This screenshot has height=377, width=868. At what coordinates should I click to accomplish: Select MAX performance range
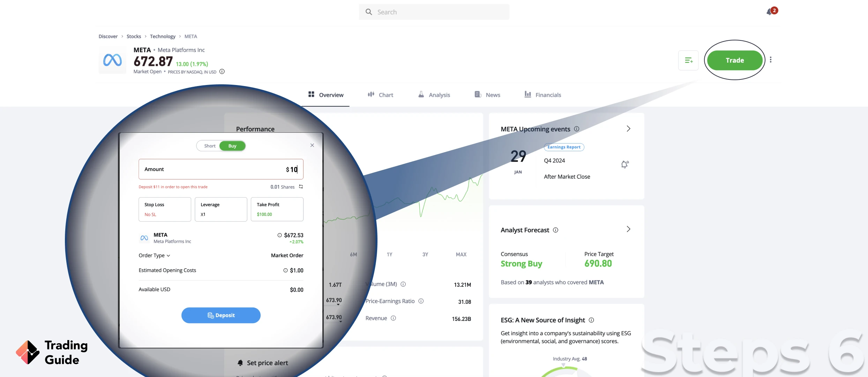tap(461, 255)
